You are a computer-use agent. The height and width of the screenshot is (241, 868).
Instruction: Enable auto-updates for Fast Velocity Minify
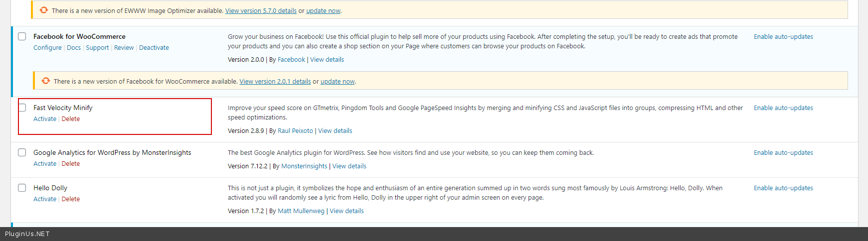pos(783,108)
